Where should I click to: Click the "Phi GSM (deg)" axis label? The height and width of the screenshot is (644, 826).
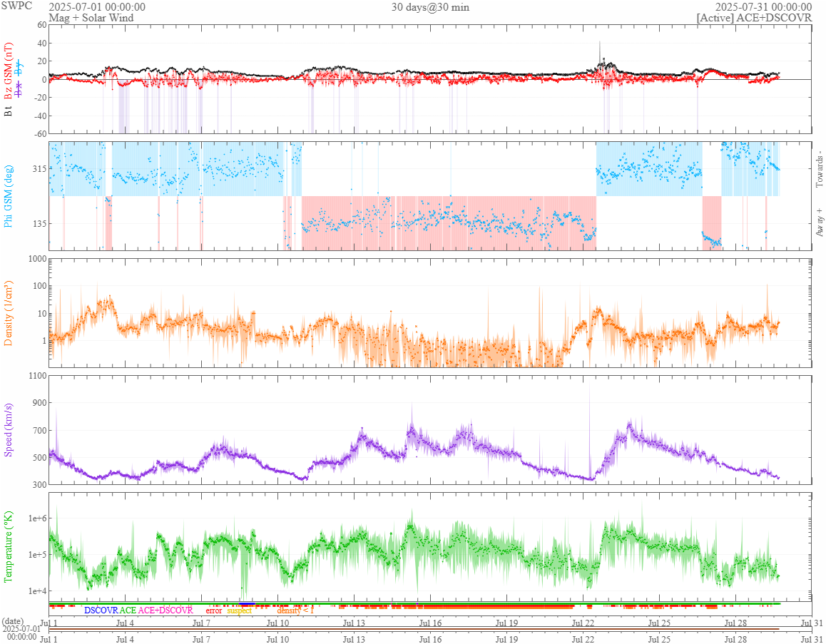coord(8,196)
